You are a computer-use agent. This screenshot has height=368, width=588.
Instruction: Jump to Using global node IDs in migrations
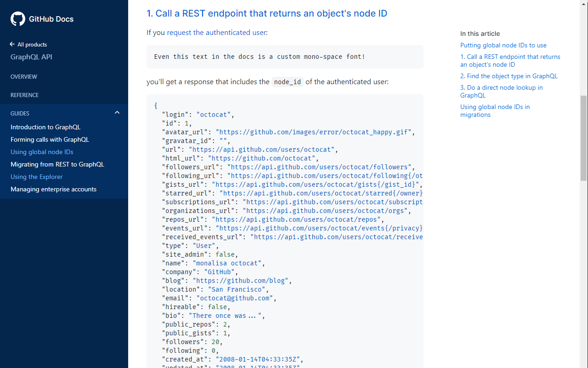tap(495, 111)
